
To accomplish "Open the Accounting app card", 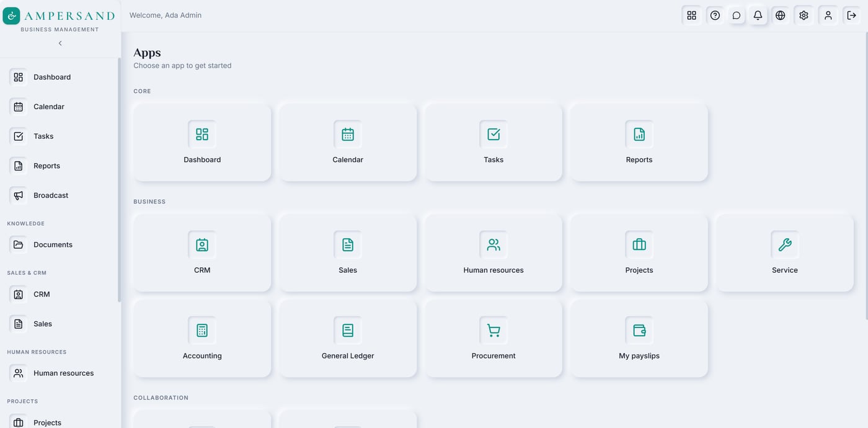I will click(202, 339).
